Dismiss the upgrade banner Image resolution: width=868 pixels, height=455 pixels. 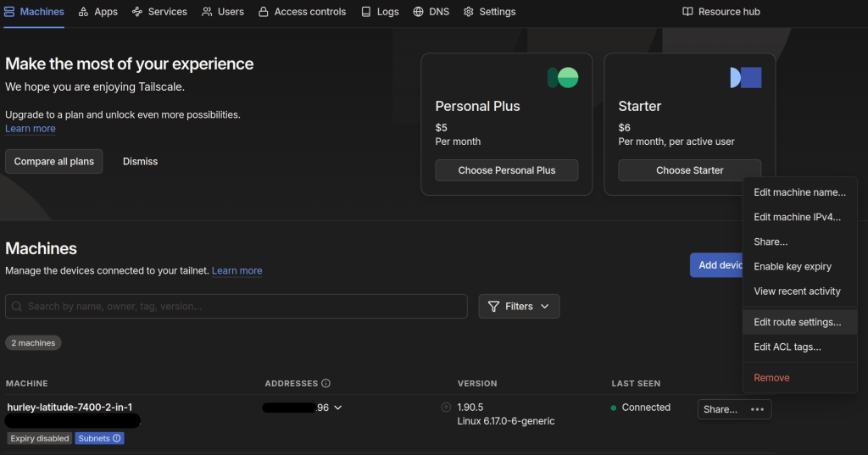click(140, 161)
